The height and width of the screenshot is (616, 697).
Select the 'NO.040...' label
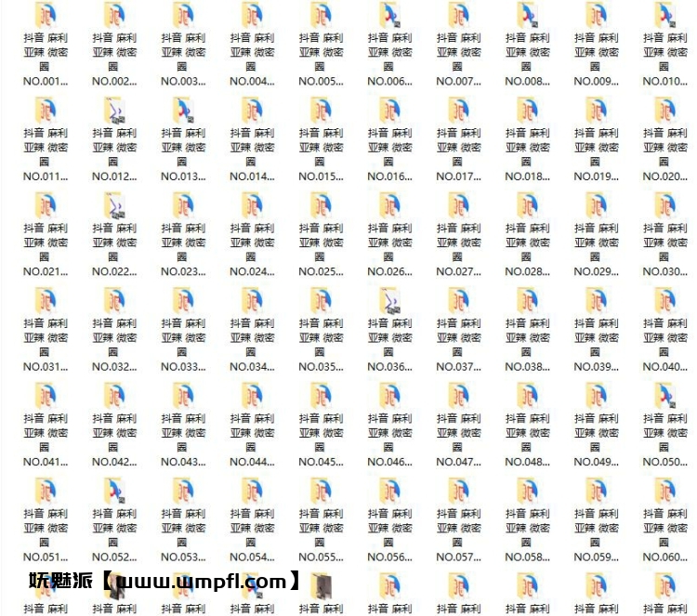[x=665, y=367]
